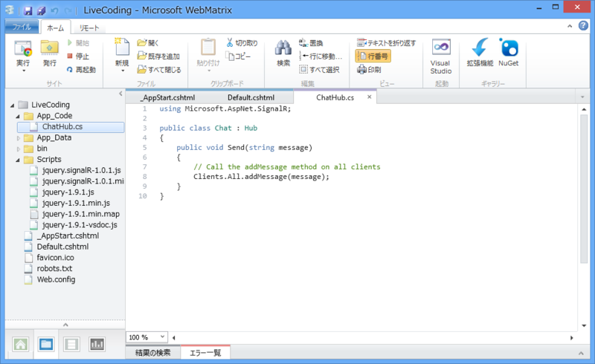595x364 pixels.
Task: Click the Start (開始) site button
Action: (78, 43)
